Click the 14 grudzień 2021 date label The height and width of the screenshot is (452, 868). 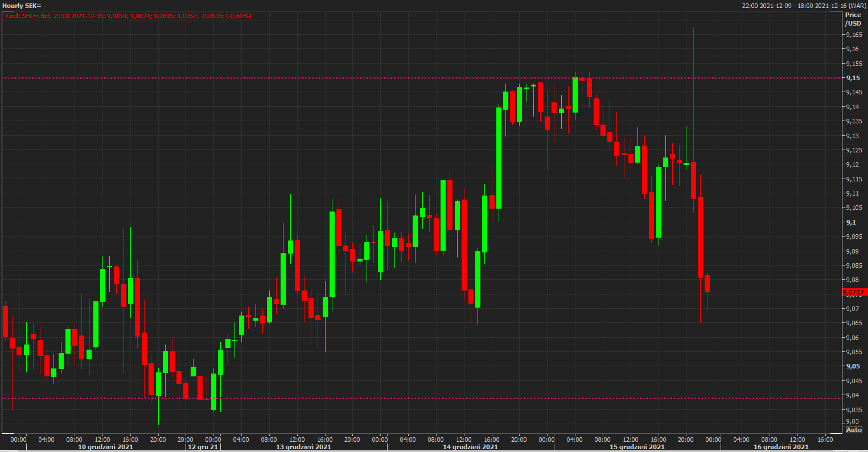471,447
